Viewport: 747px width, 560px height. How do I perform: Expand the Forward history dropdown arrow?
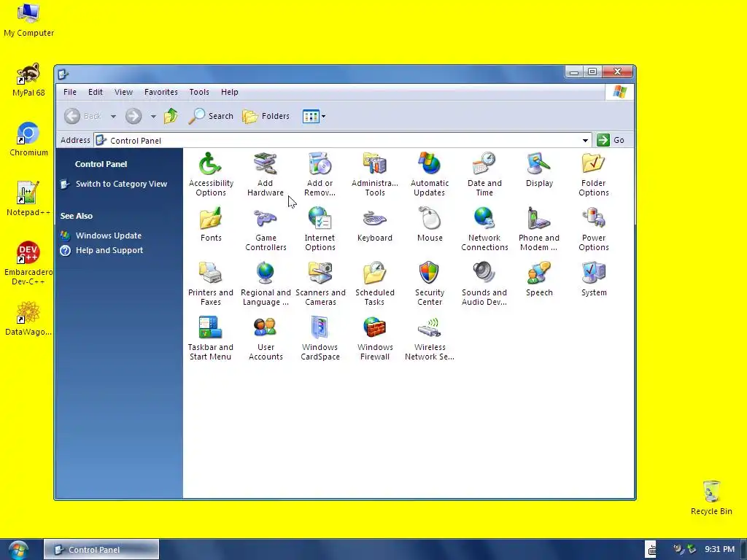[153, 116]
